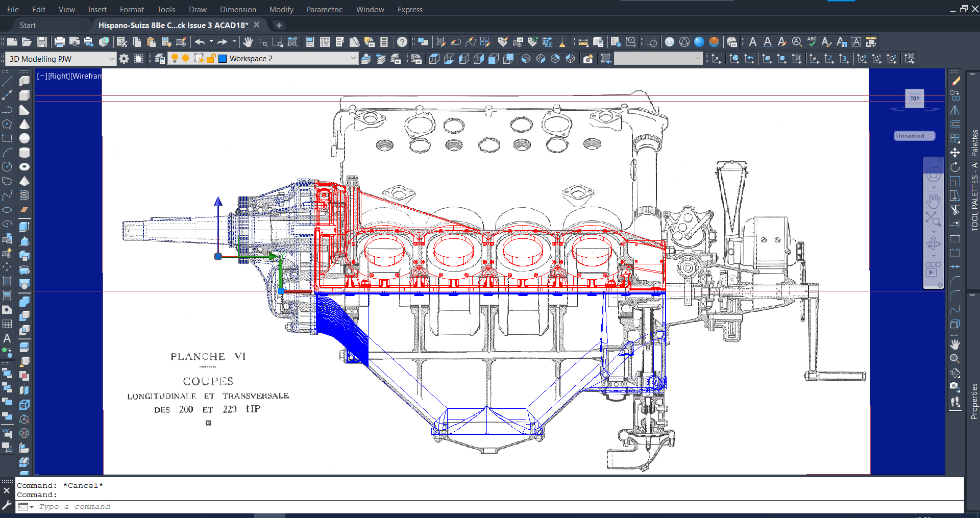Screen dimensions: 980x518
Task: Save the drawing with floppy icon
Action: coord(42,42)
